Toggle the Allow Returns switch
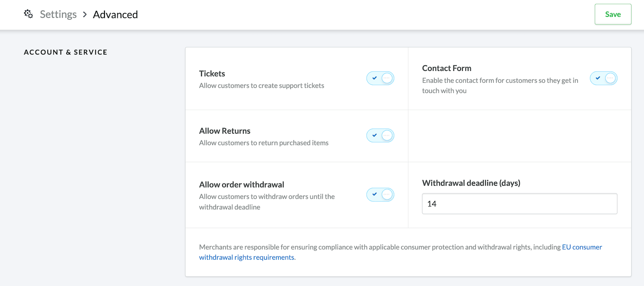Screen dimensions: 644x286 click(x=380, y=135)
